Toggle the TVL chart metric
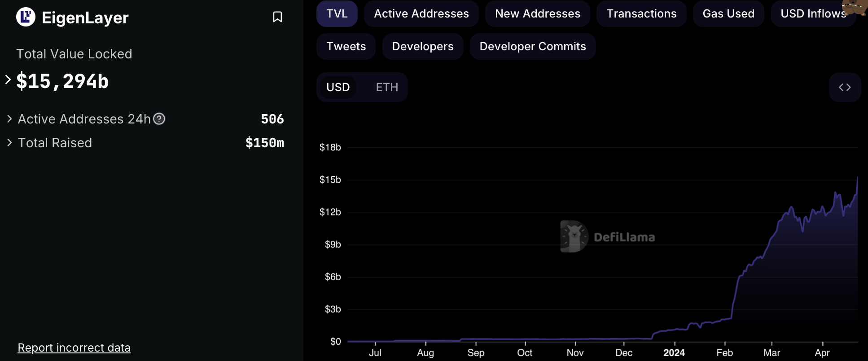 tap(337, 14)
